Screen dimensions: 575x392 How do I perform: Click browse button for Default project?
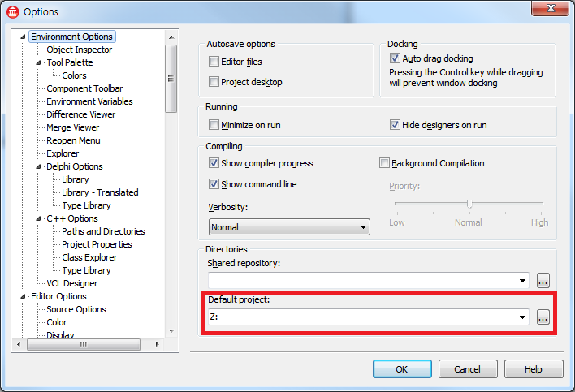click(543, 317)
